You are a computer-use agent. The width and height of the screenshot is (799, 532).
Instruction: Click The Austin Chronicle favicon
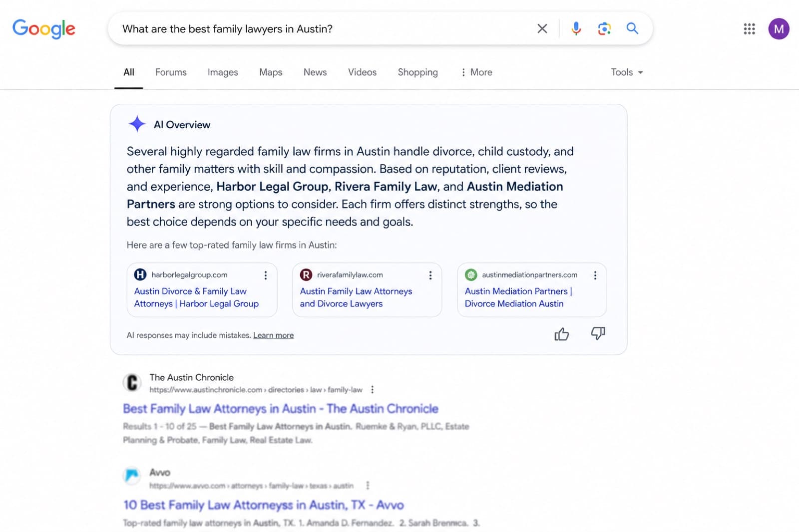pos(132,383)
